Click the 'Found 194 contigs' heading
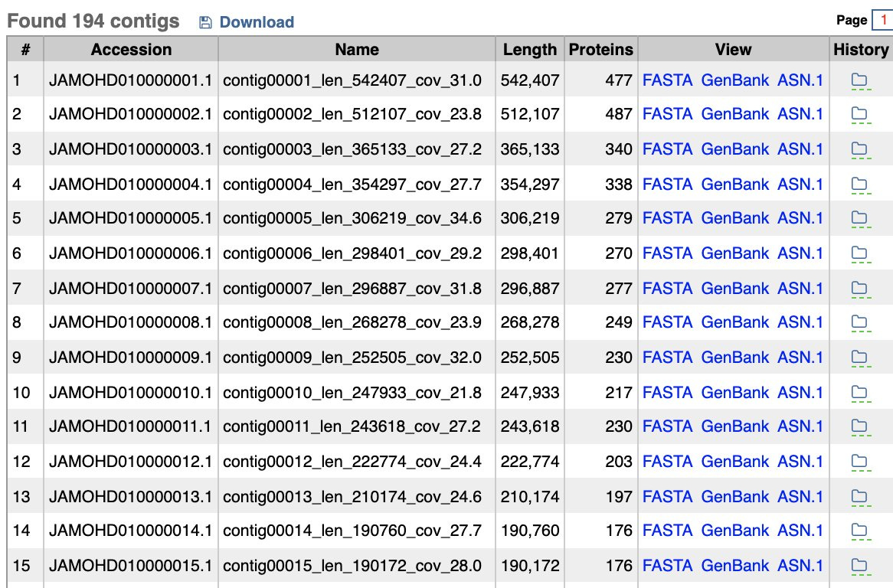This screenshot has height=588, width=893. point(93,21)
